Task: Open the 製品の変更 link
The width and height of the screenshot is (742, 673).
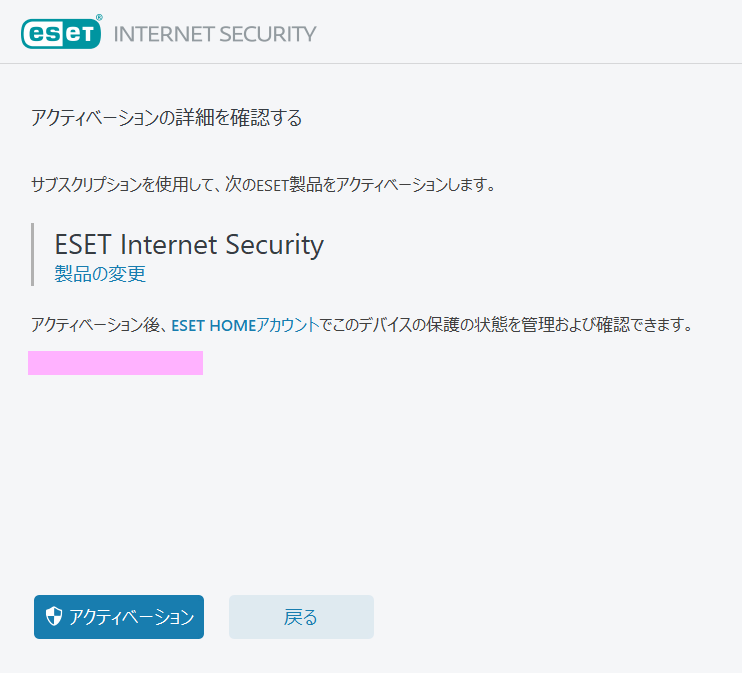Action: pos(100,274)
